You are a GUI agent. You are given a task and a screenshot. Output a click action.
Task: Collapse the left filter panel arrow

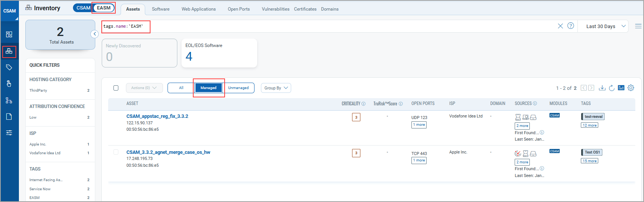(95, 34)
